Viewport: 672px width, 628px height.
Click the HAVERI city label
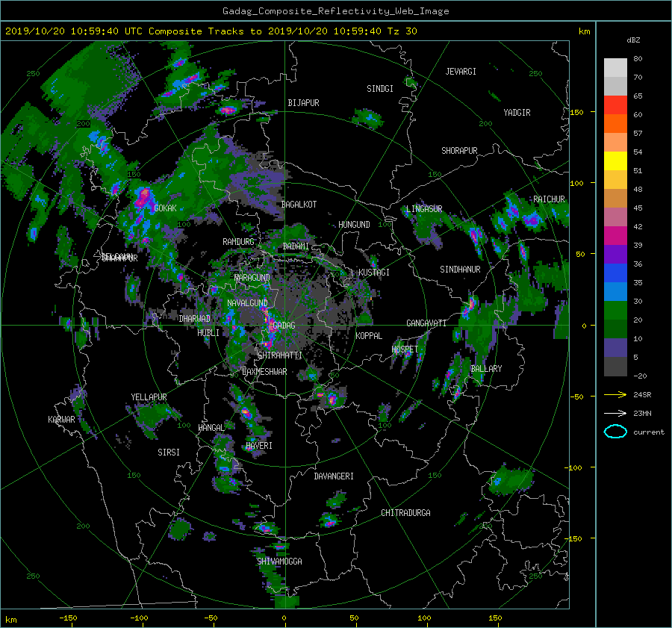pyautogui.click(x=259, y=446)
